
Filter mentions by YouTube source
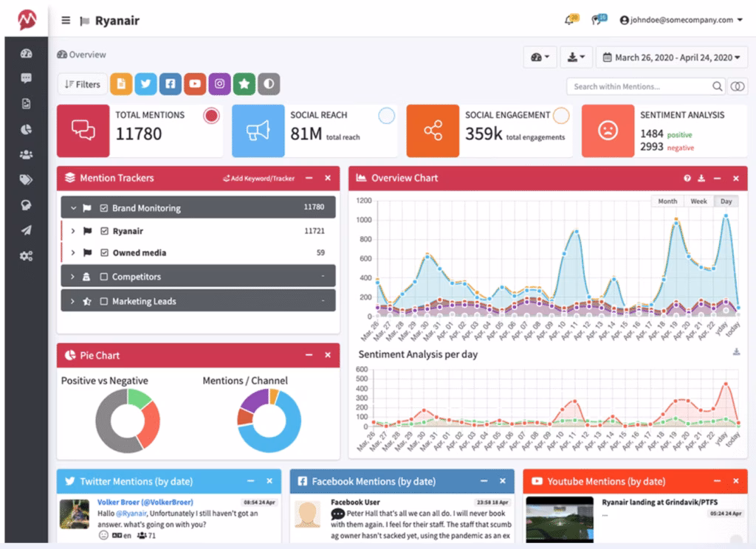195,84
